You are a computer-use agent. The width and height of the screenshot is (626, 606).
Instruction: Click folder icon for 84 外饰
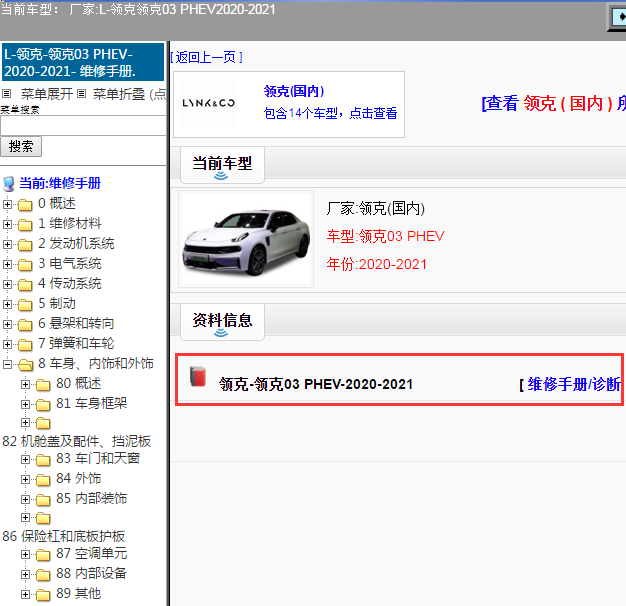coord(43,480)
